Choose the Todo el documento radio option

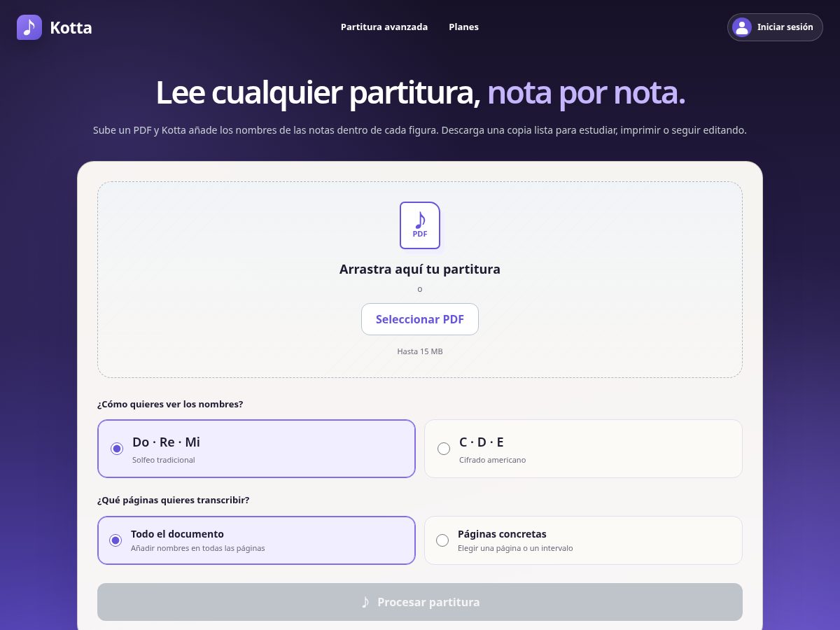coord(115,540)
